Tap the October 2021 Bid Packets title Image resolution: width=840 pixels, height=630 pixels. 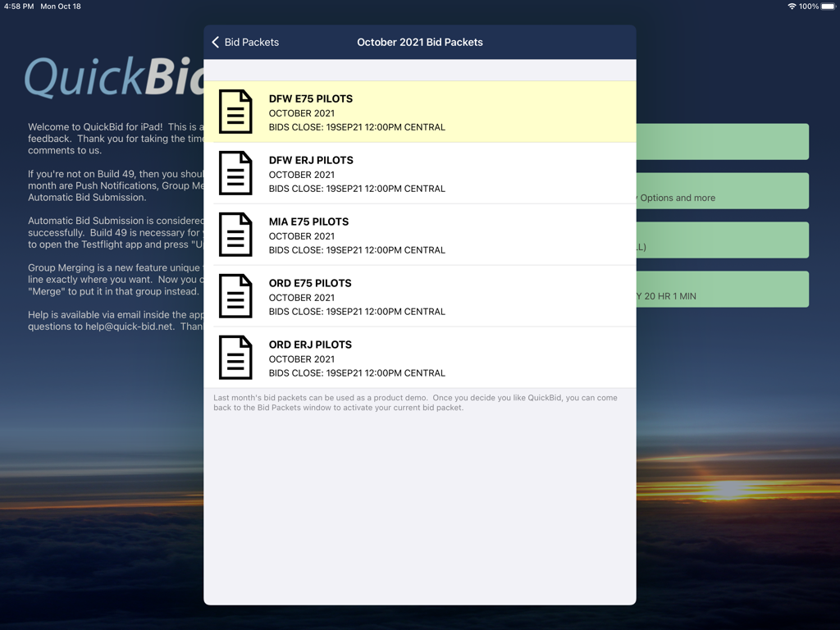pos(419,42)
